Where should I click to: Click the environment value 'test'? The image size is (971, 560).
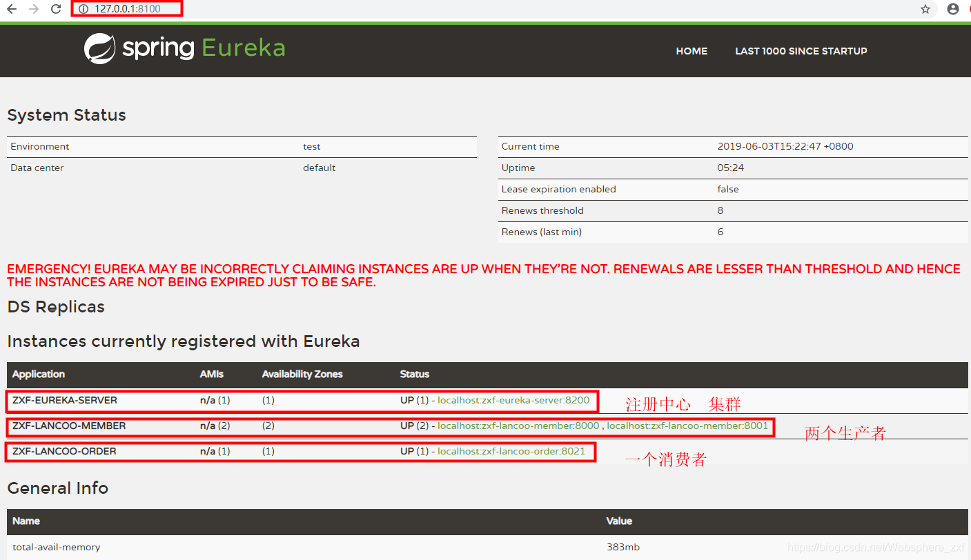(312, 146)
